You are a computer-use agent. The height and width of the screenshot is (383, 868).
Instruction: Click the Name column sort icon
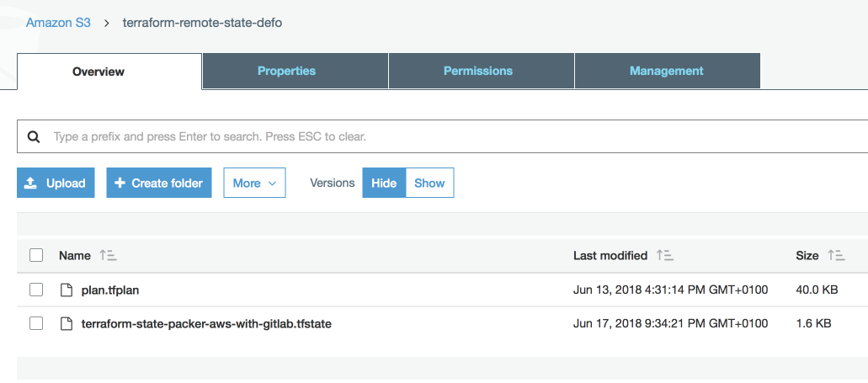tap(108, 255)
